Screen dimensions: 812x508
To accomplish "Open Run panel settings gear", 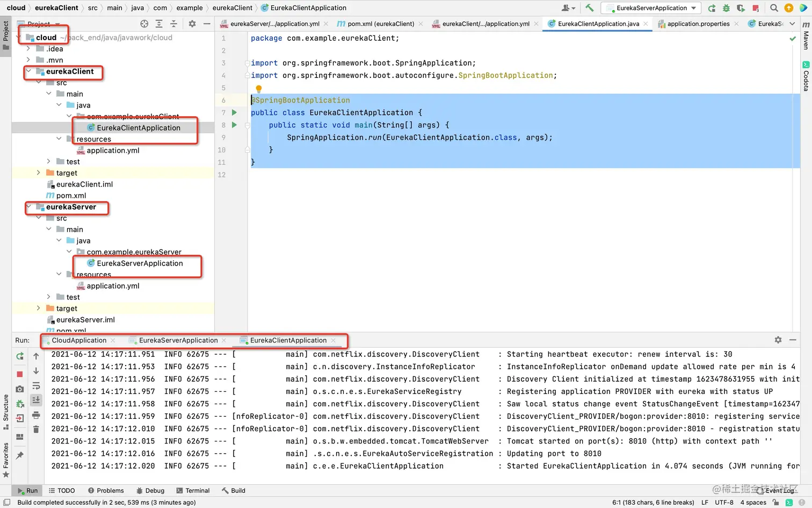I will [778, 340].
